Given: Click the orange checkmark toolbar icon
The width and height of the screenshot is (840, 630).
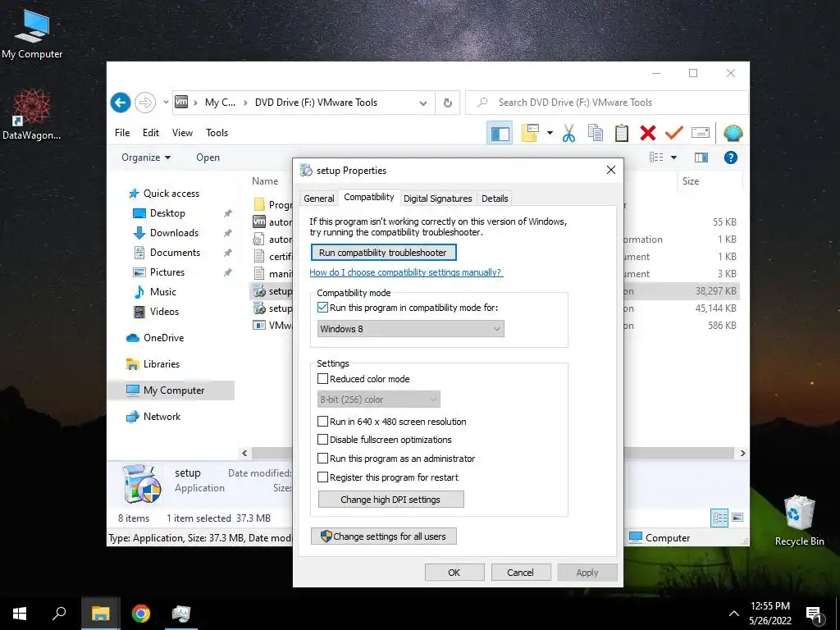Looking at the screenshot, I should tap(673, 132).
